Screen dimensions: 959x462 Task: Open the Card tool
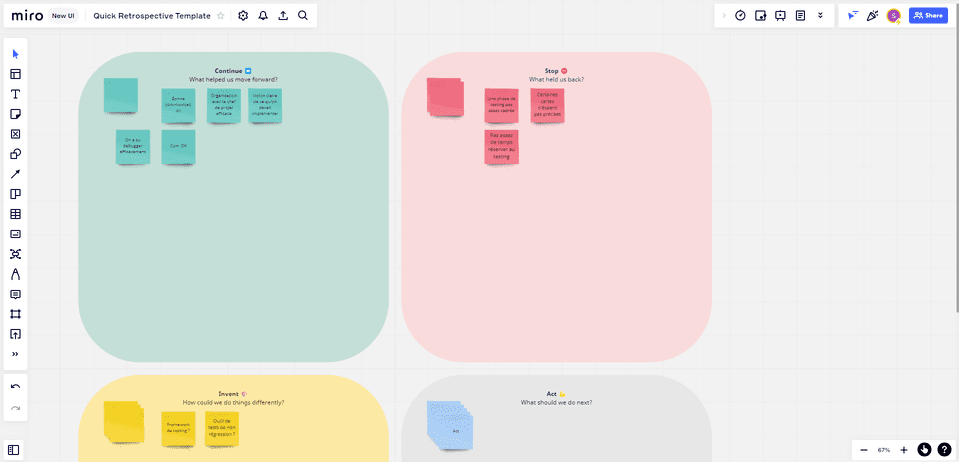16,234
